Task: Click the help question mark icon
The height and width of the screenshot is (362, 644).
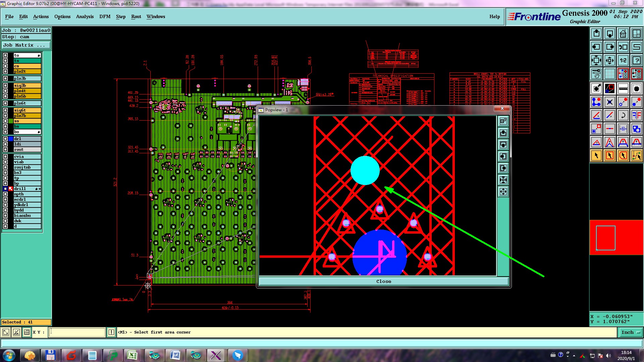Action: click(636, 60)
